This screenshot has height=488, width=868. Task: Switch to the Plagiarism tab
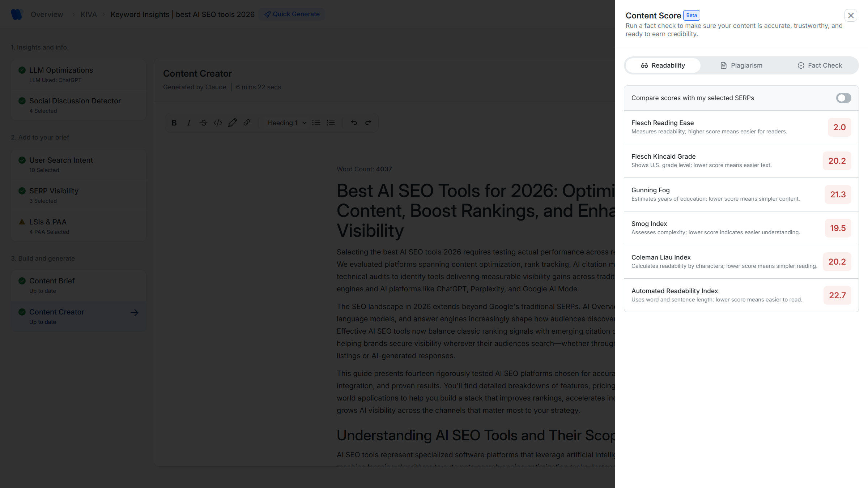coord(741,65)
